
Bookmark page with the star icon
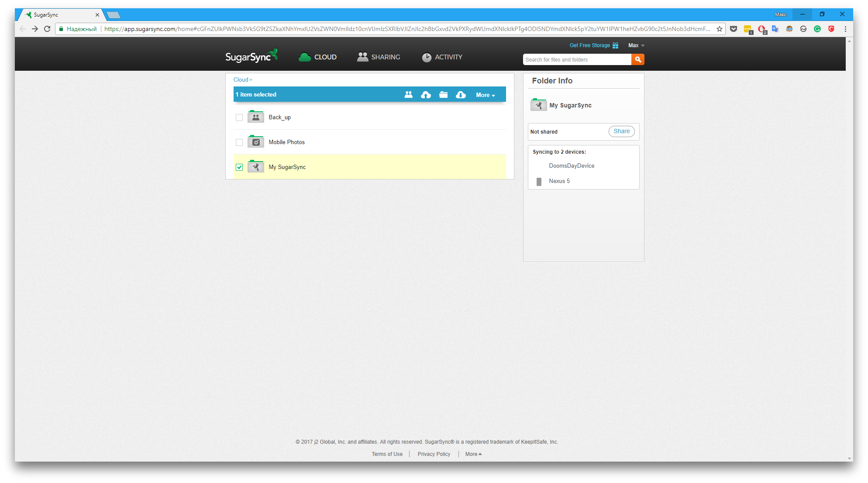click(720, 29)
